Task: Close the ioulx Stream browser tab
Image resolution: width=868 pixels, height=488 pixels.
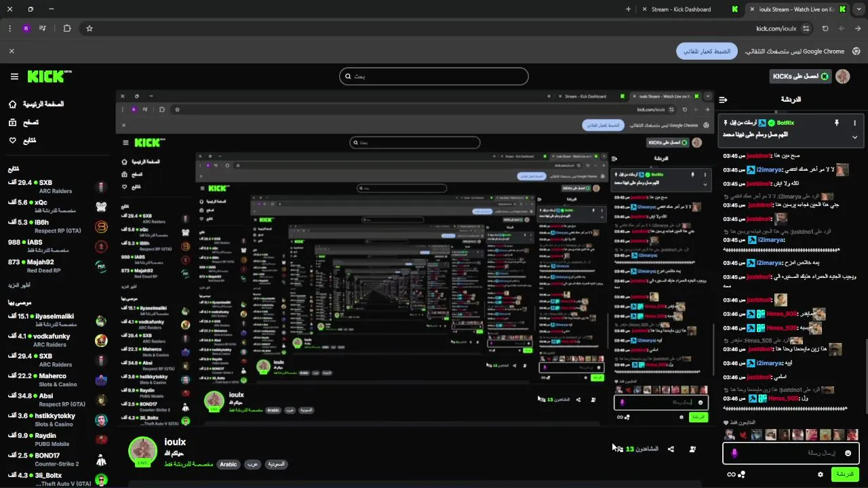Action: click(751, 9)
